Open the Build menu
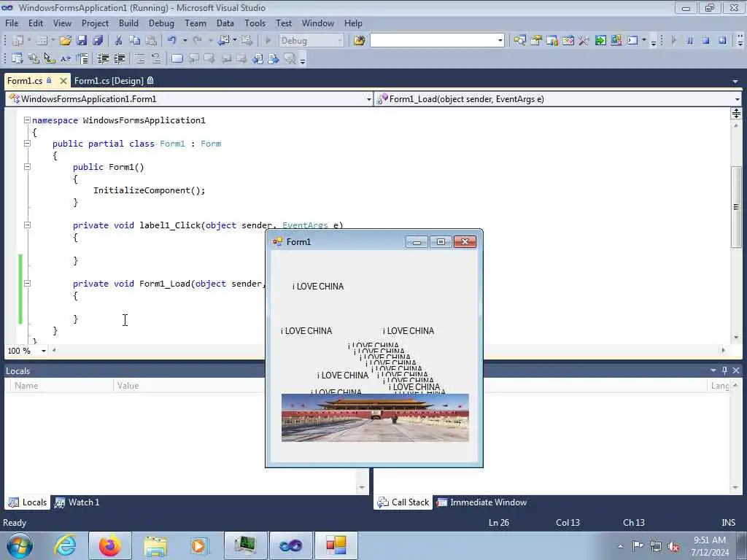This screenshot has width=747, height=560. [x=128, y=23]
